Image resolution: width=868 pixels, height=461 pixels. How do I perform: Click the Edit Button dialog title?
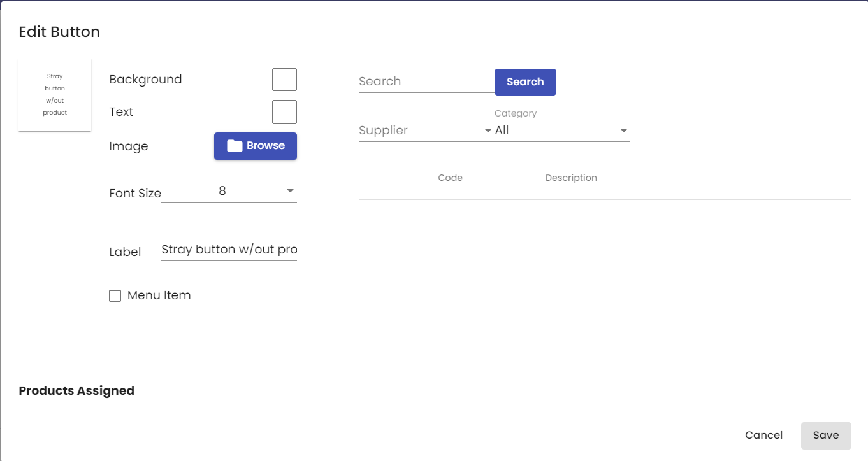(59, 32)
